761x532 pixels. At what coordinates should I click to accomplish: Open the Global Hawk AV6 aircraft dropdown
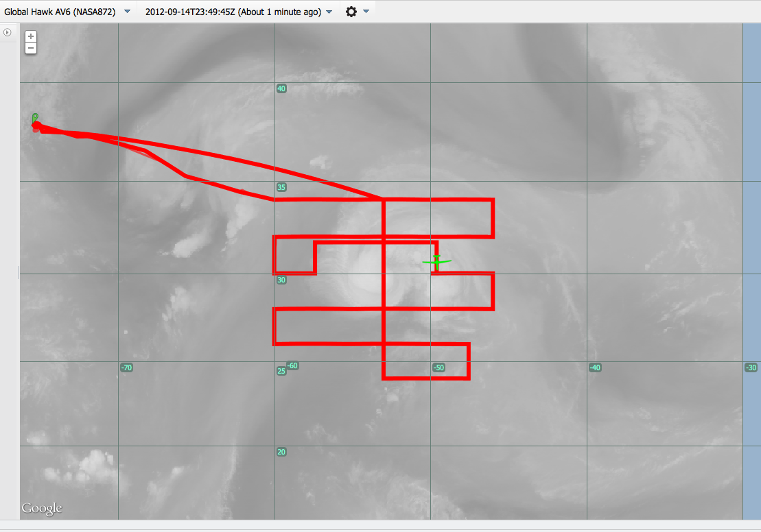click(127, 12)
